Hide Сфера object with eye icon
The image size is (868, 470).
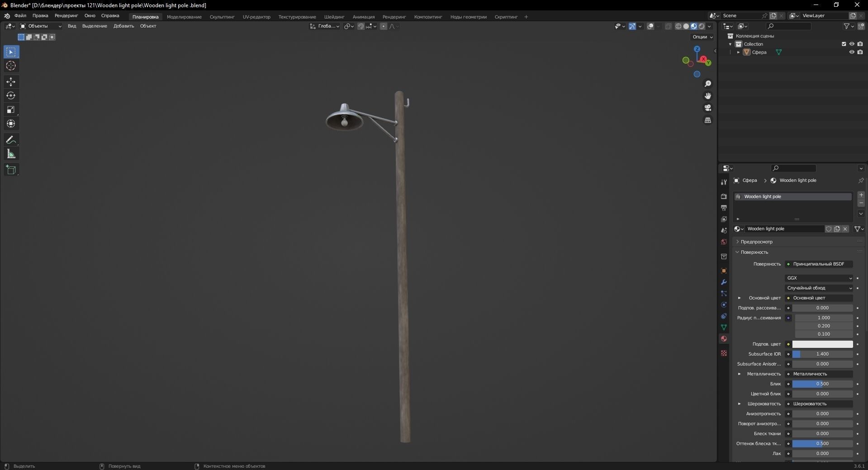click(852, 52)
